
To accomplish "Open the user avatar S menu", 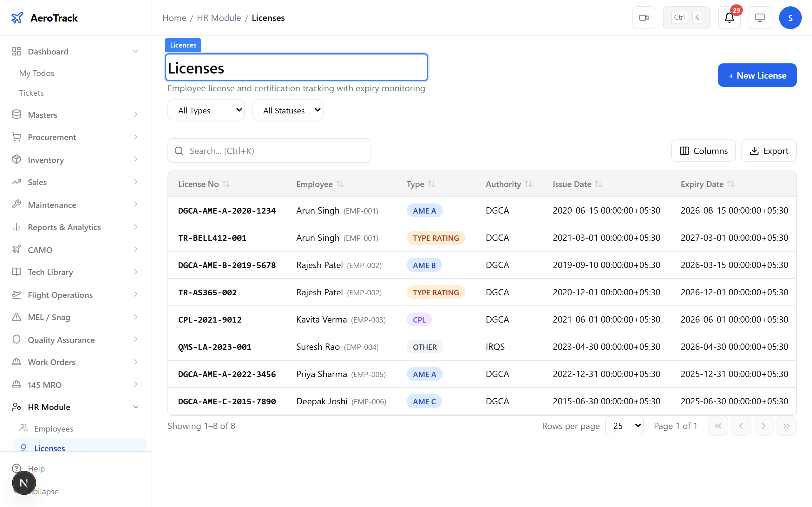I will click(x=790, y=18).
